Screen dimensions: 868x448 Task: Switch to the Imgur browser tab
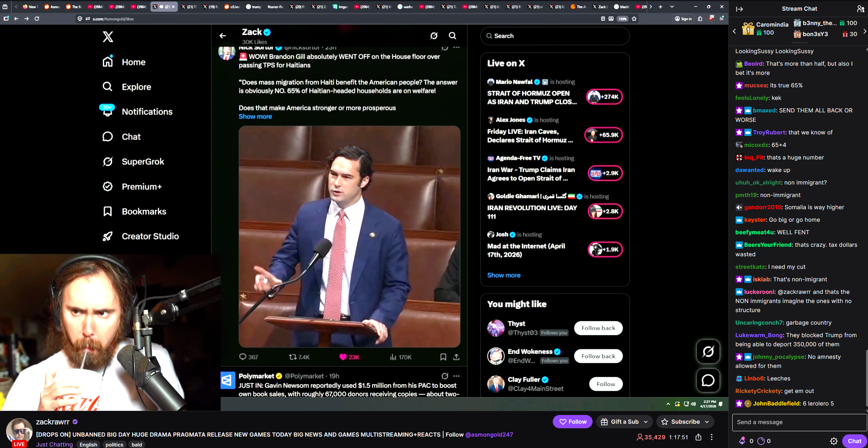coord(340,7)
